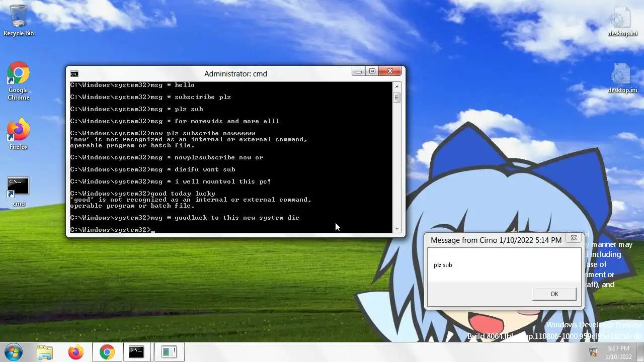The width and height of the screenshot is (644, 362).
Task: Click OK in the Cirno message dialog
Action: (x=554, y=294)
